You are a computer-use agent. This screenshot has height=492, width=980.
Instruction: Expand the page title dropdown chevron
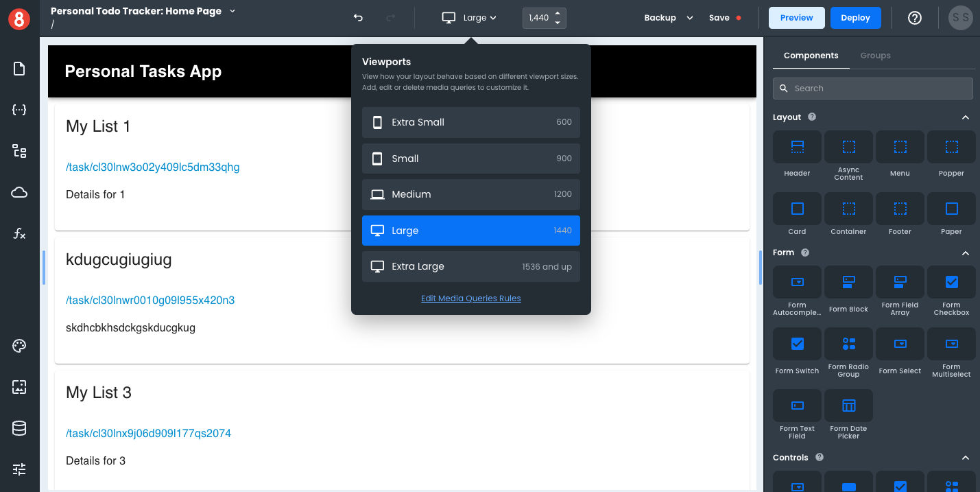coord(232,11)
